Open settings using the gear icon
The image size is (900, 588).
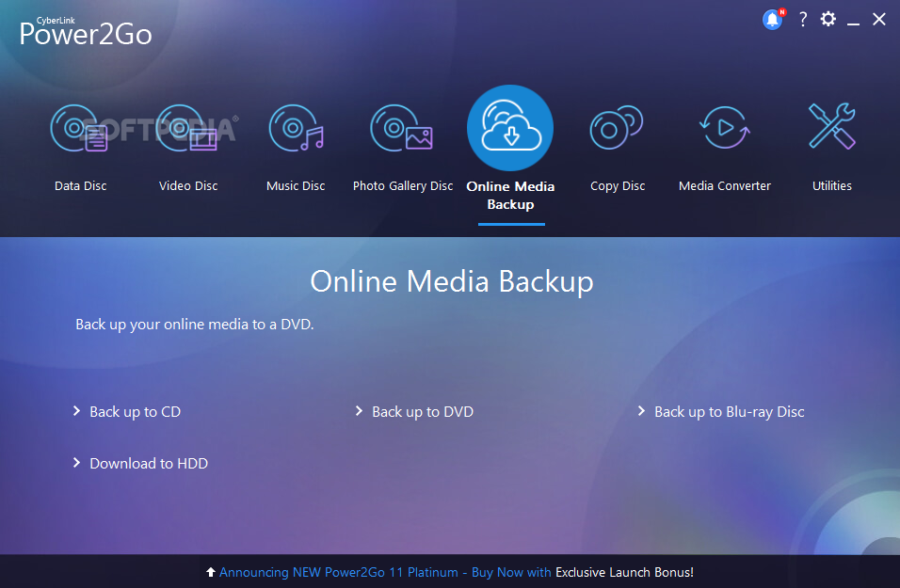click(x=828, y=19)
